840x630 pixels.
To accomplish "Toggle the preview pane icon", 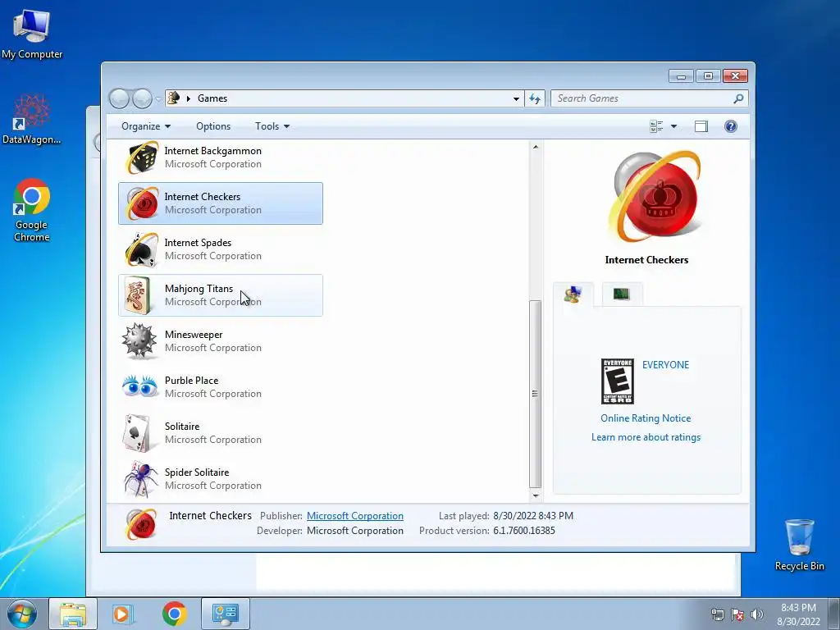I will click(x=701, y=126).
